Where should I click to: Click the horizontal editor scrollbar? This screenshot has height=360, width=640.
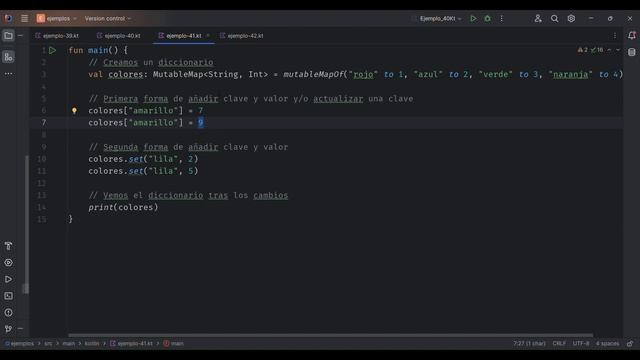point(331,335)
